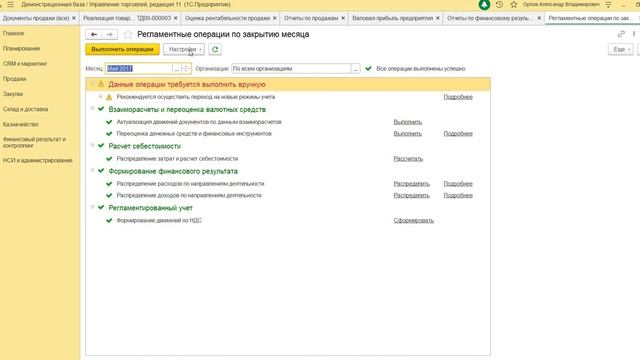Screen dimensions: 640x360
Task: Click the Выполнить операции button
Action: click(122, 49)
